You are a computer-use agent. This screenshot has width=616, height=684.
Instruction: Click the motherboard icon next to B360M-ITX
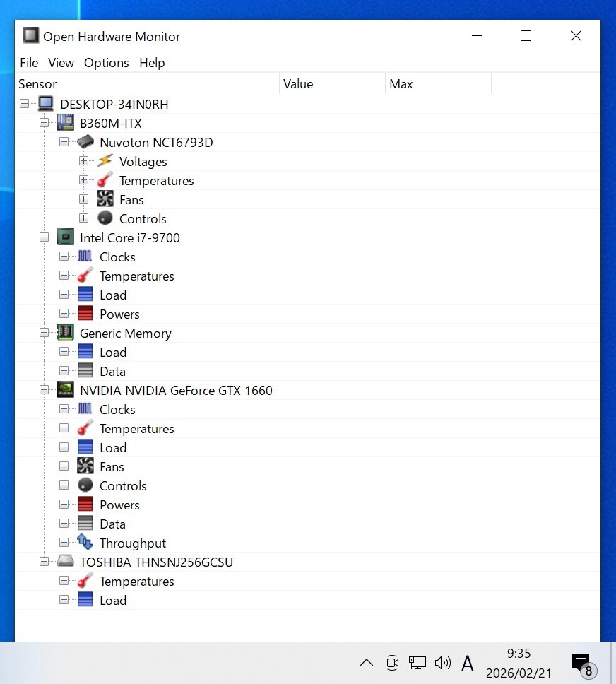[66, 122]
